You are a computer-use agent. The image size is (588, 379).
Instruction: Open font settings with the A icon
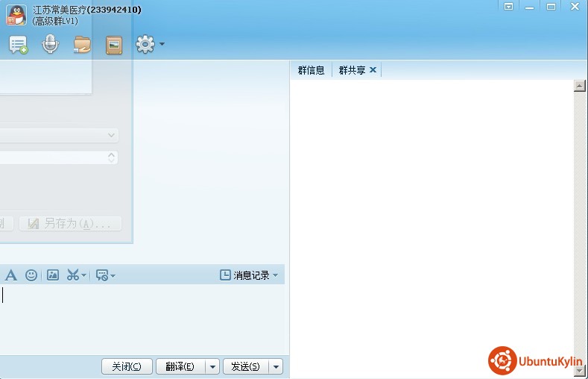(x=11, y=275)
